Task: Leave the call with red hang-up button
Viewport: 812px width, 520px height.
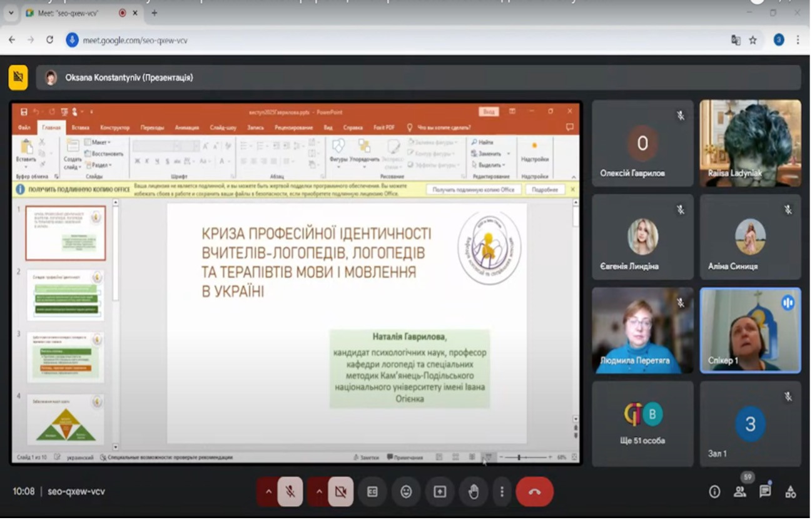Action: (534, 492)
